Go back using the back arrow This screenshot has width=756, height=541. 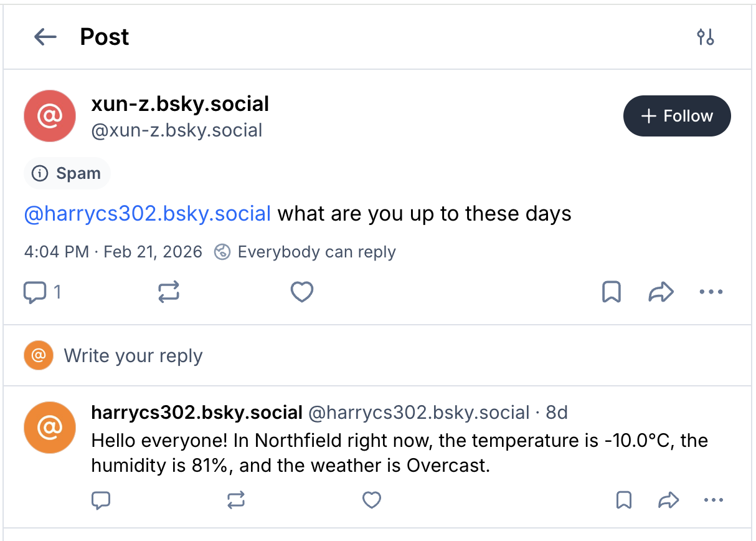45,37
